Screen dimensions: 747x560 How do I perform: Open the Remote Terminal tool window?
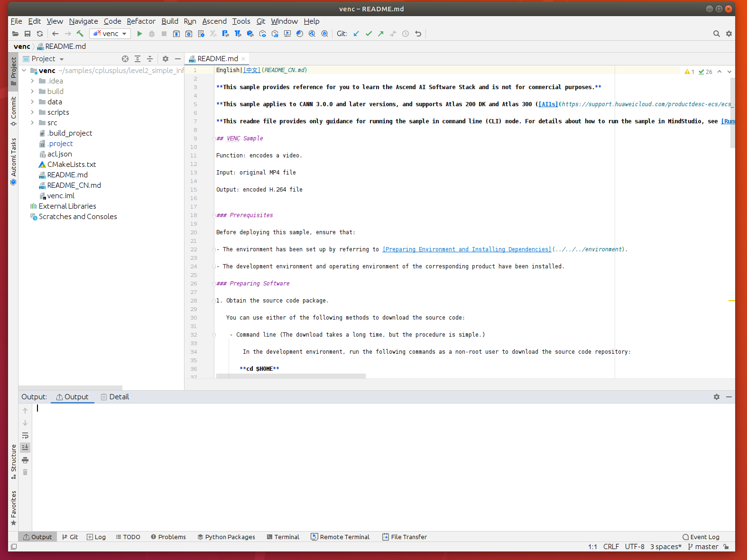pos(340,537)
